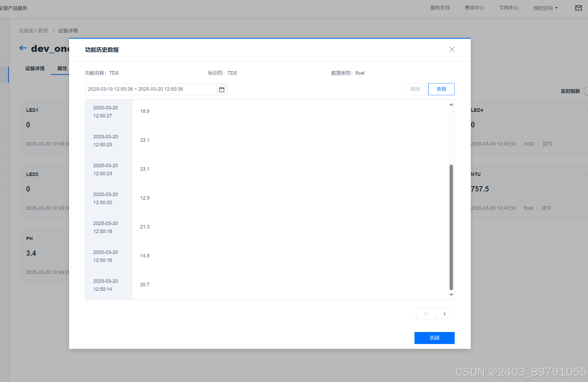Open the 全部产品服务 menu
The image size is (588, 382).
click(x=13, y=8)
